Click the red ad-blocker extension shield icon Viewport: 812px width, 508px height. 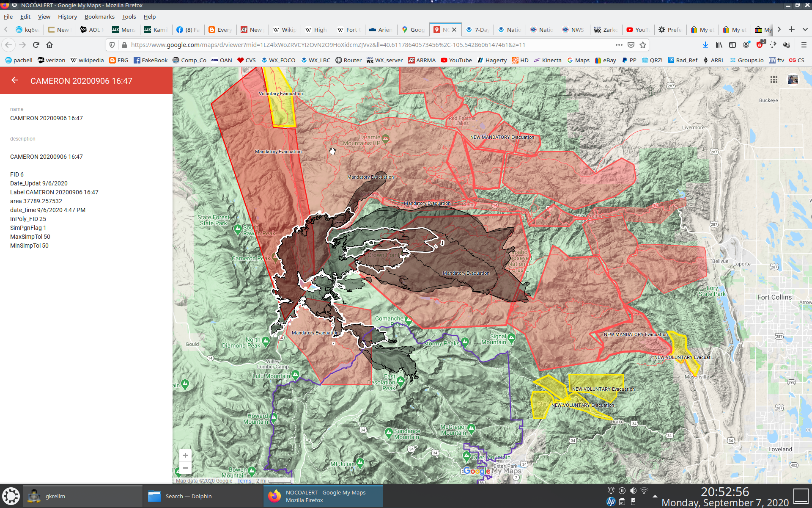pyautogui.click(x=759, y=45)
